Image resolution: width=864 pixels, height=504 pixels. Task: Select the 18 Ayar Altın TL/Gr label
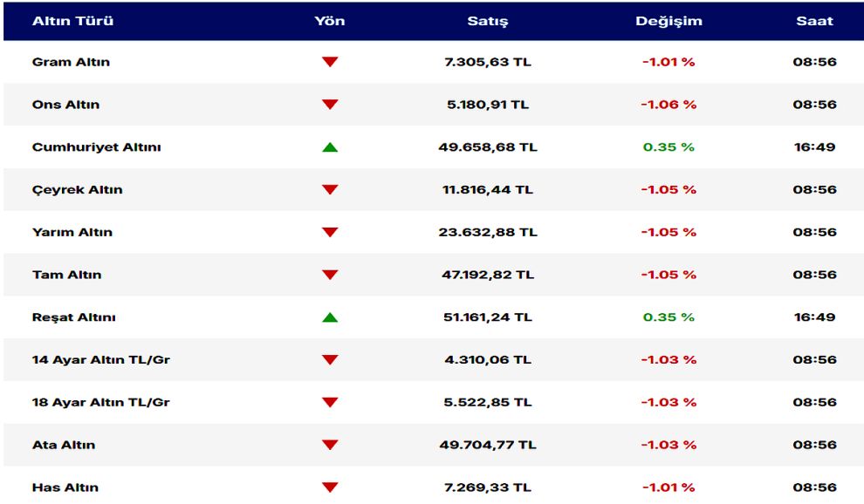click(x=100, y=403)
